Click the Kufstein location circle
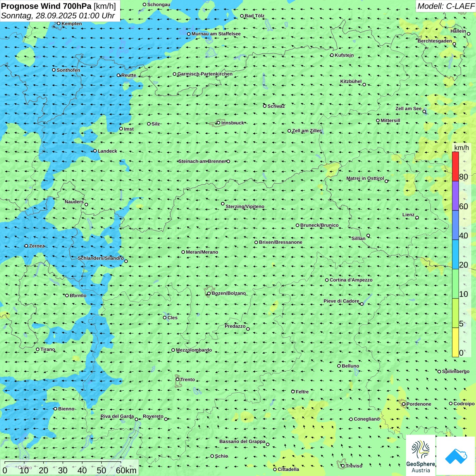The height and width of the screenshot is (476, 476). coord(332,55)
